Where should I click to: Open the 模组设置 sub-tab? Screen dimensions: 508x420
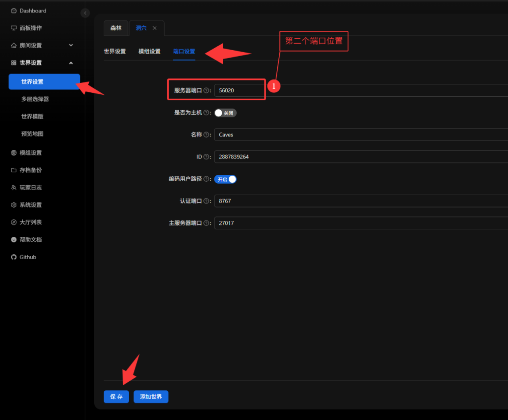click(149, 52)
